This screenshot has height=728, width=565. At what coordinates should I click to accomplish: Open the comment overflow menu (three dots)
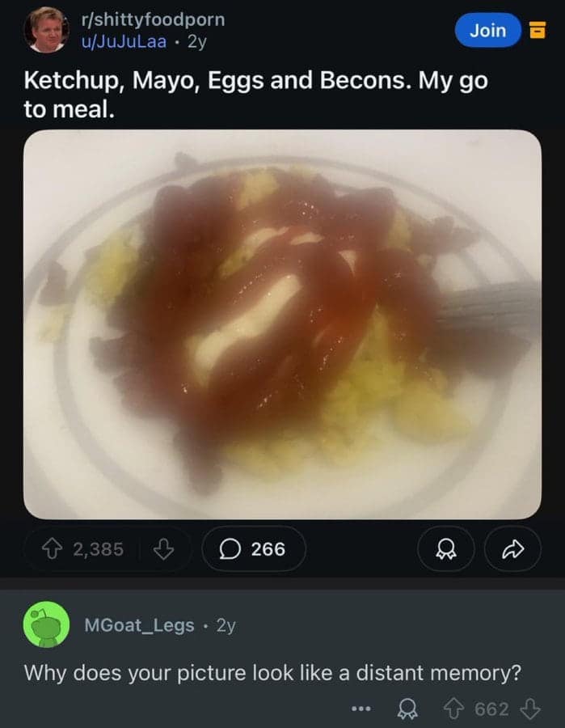click(361, 708)
